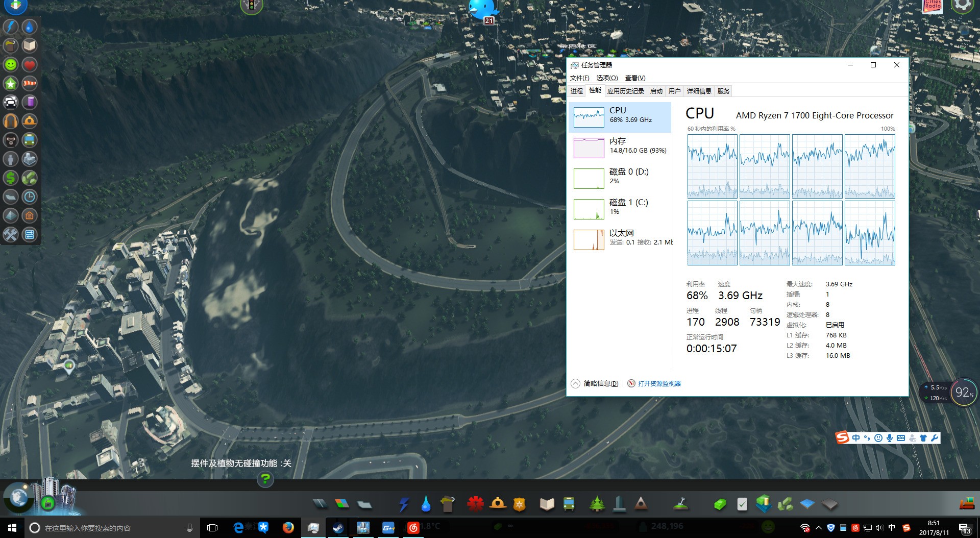Click the green question mark help icon

pos(265,479)
